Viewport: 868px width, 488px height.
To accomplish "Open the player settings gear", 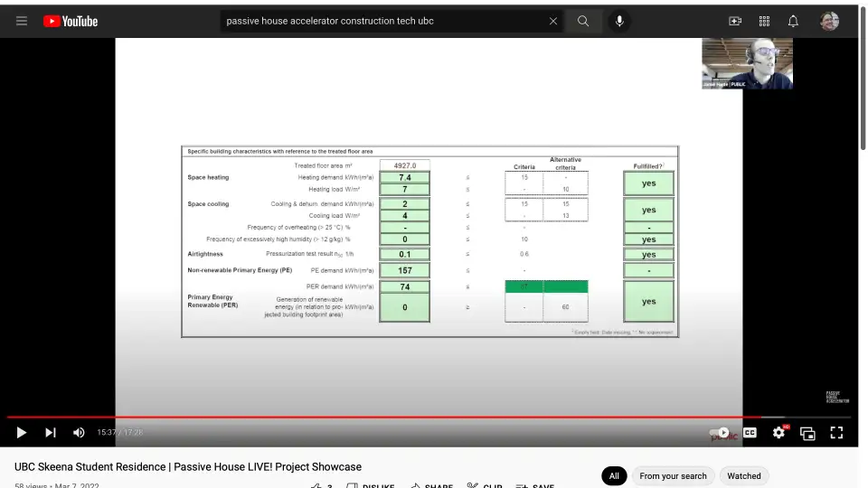I will (778, 433).
